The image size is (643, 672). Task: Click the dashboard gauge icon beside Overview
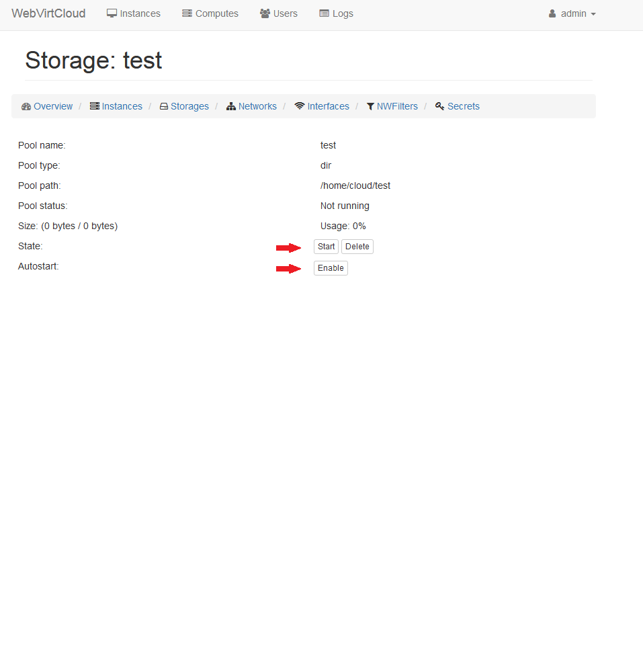pos(26,106)
